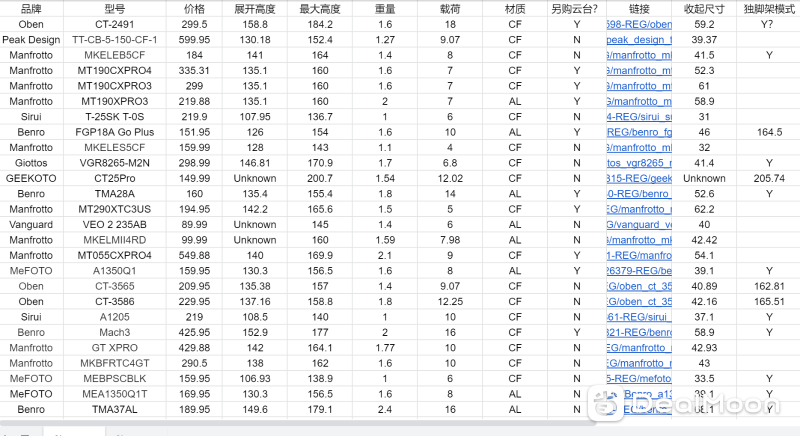Open the Giottos VGR8265-M2N link

pos(639,163)
